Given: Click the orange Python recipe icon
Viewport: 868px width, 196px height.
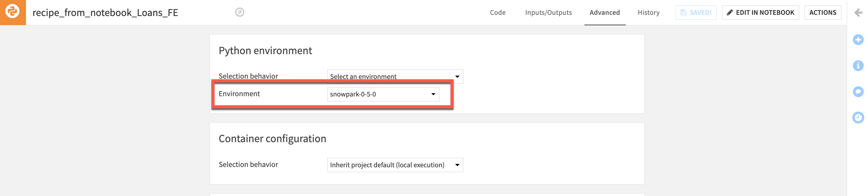Looking at the screenshot, I should click(x=13, y=12).
